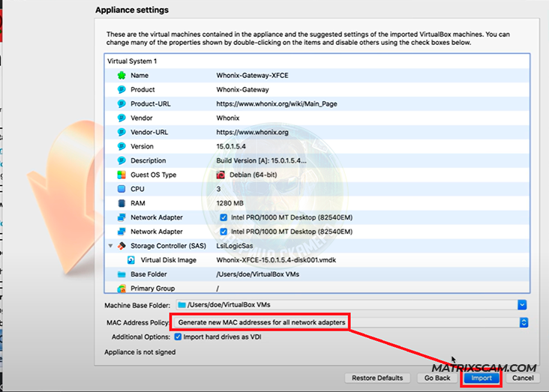Click the Base Folder row folder icon
Viewport: 549px width, 392px height.
(121, 274)
